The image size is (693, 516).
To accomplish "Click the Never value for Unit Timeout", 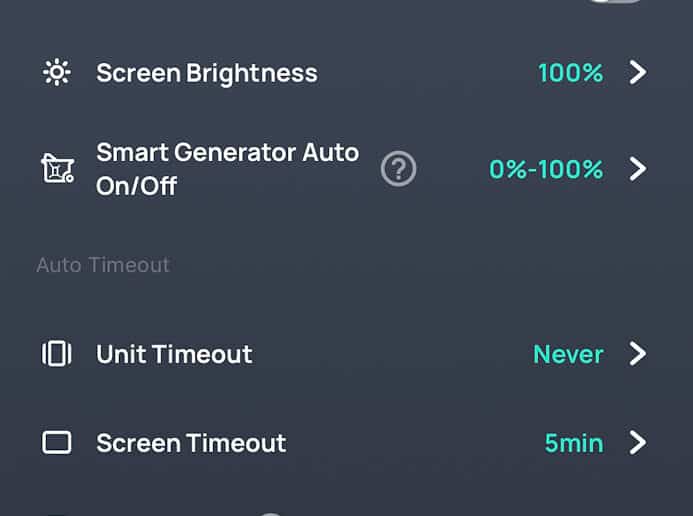I will pyautogui.click(x=568, y=354).
